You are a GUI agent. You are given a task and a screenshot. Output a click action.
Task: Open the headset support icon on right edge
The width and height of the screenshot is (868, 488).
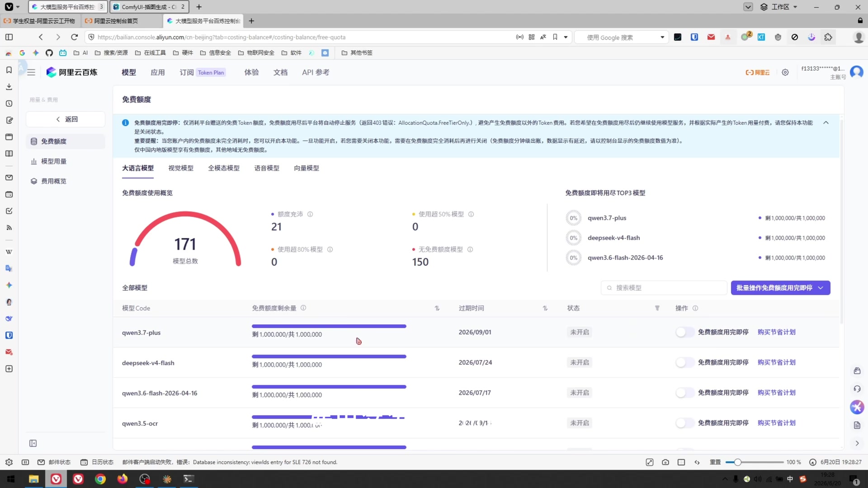(x=857, y=389)
